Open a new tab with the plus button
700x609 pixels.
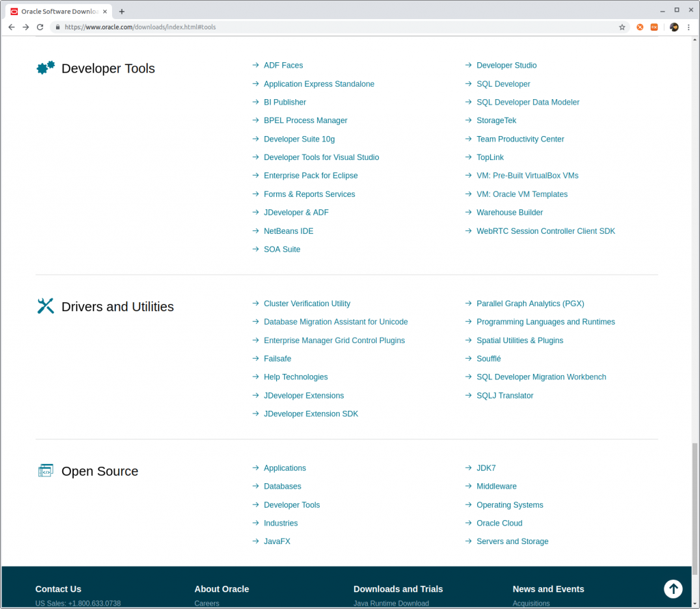click(122, 12)
